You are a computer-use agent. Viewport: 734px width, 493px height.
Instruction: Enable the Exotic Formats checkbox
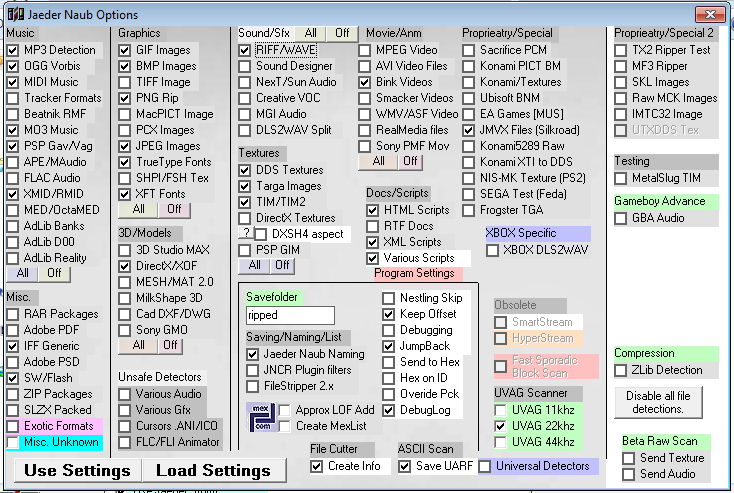[x=12, y=426]
